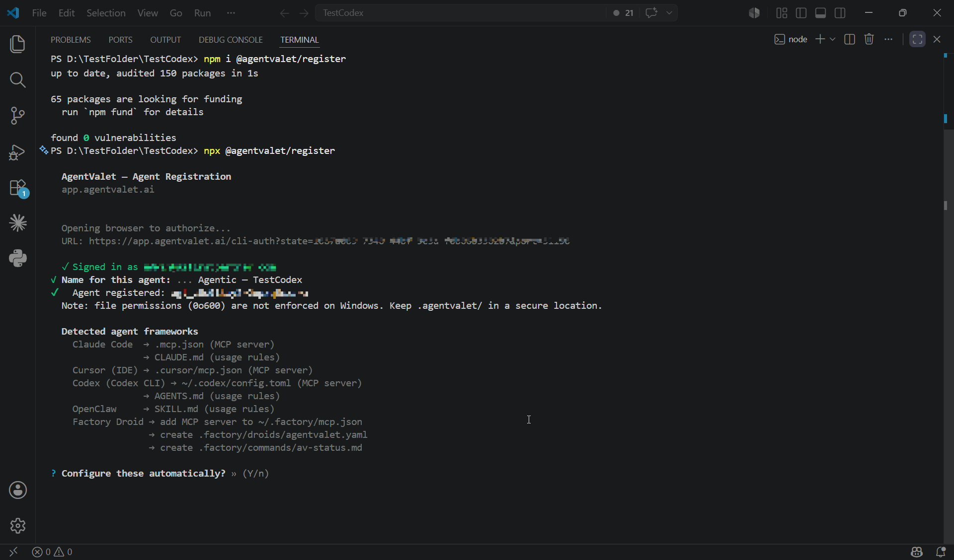Click the app.agentvalet.ai text line
Screen dimensions: 954x560
[x=108, y=190]
